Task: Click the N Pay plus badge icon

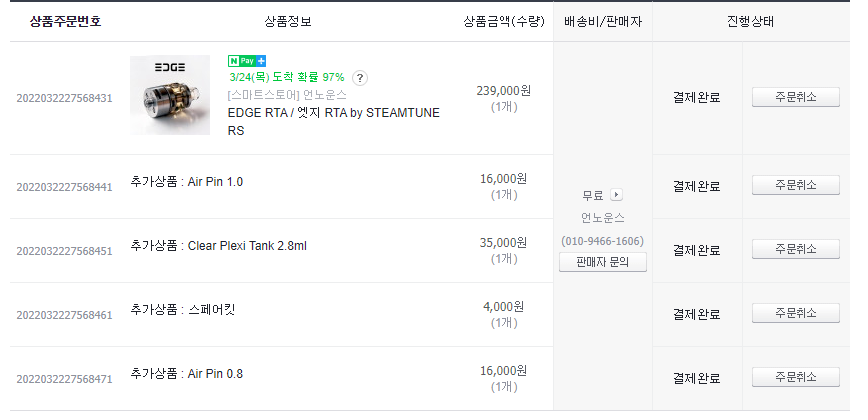Action: point(247,61)
